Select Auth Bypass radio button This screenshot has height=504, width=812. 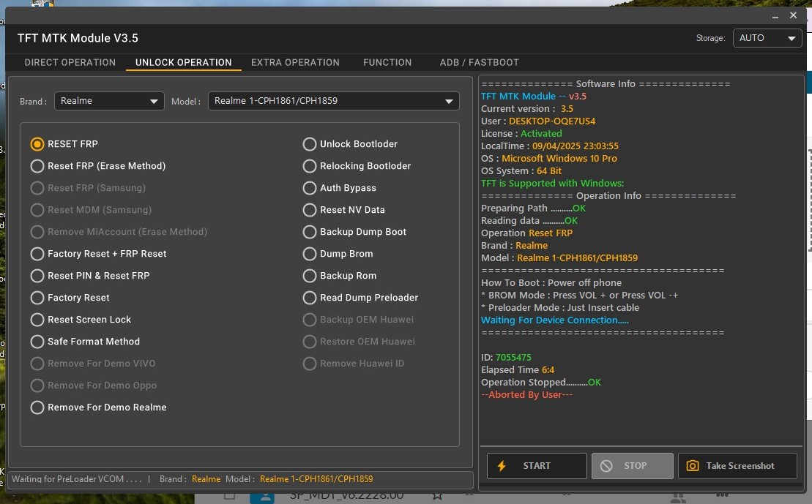click(x=309, y=188)
